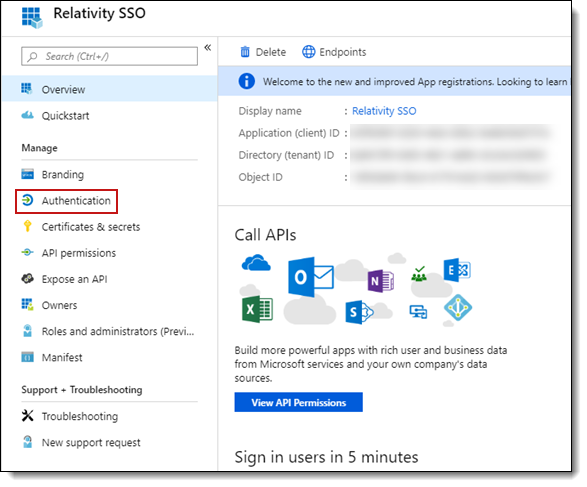Click the Call APIs heading
The height and width of the screenshot is (487, 587).
click(x=265, y=235)
